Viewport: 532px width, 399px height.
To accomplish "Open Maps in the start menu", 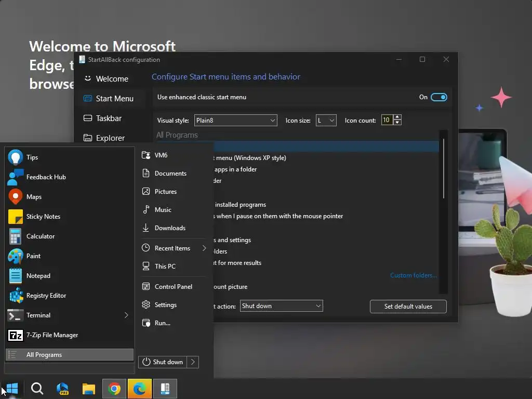I will tap(70, 197).
